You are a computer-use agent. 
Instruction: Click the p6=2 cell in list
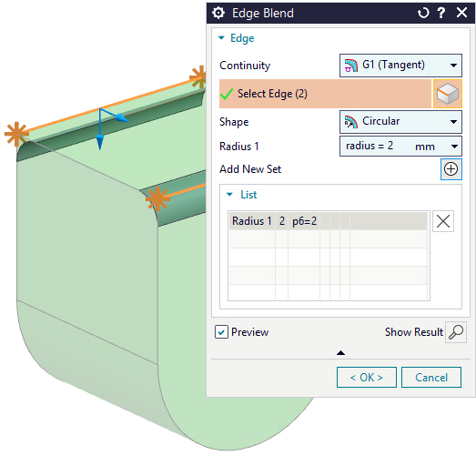(304, 221)
